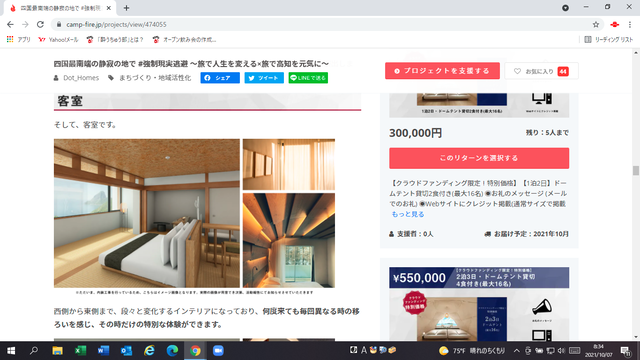Open the network icon in tray
640x360 pixels.
pyautogui.click(x=550, y=351)
